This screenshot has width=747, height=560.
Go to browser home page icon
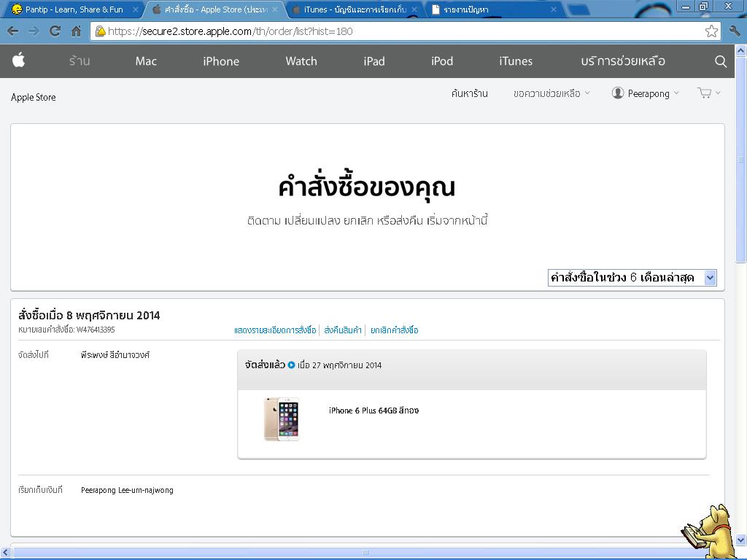click(76, 31)
